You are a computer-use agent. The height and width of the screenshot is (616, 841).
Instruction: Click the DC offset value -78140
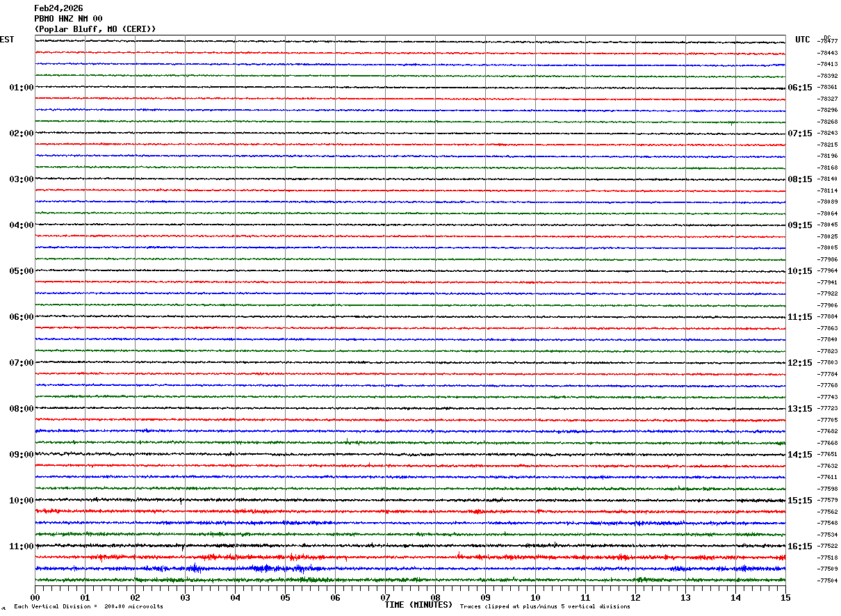[x=827, y=179]
